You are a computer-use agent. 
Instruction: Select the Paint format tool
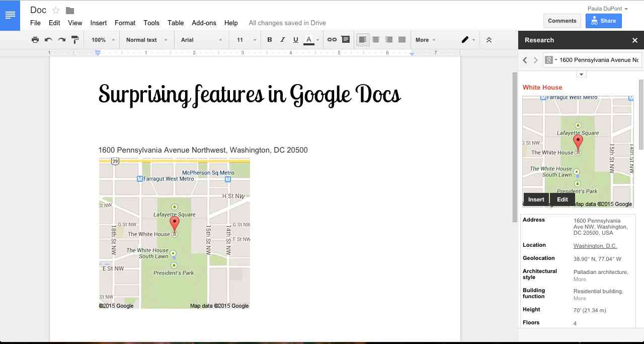[x=74, y=40]
